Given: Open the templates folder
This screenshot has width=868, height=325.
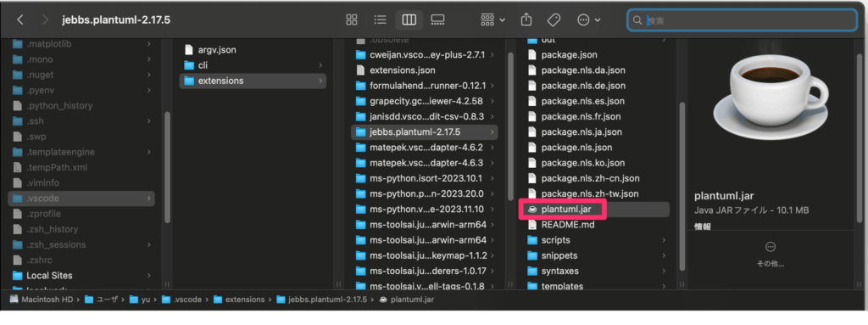Looking at the screenshot, I should [x=596, y=286].
